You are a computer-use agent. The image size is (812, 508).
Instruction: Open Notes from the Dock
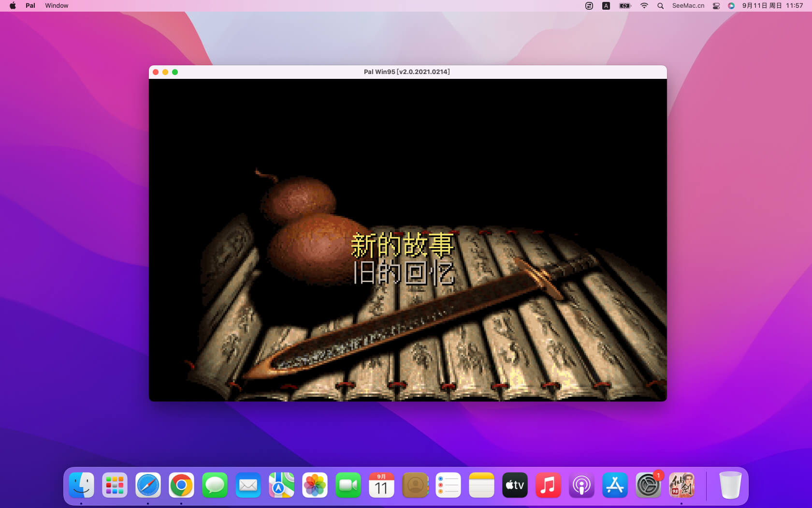point(481,485)
